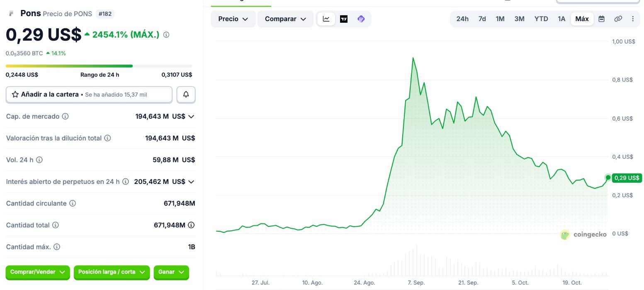Click the green endpoint dot on price line

point(608,177)
